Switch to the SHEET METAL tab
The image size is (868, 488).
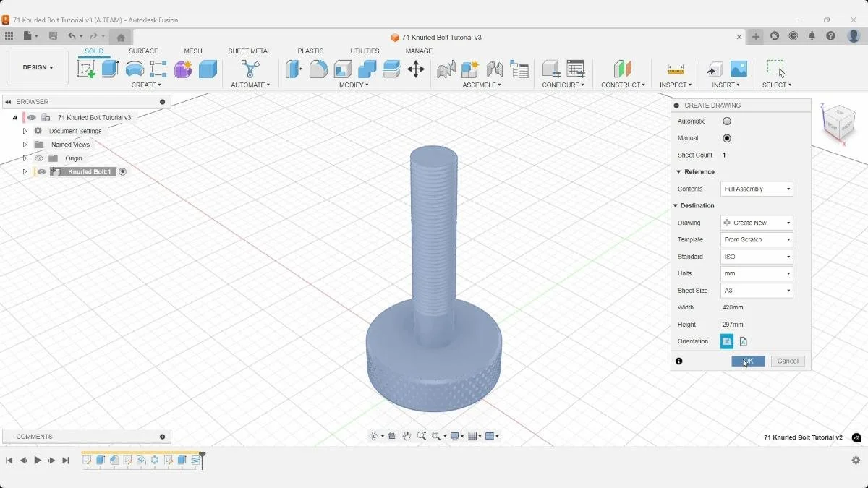250,51
